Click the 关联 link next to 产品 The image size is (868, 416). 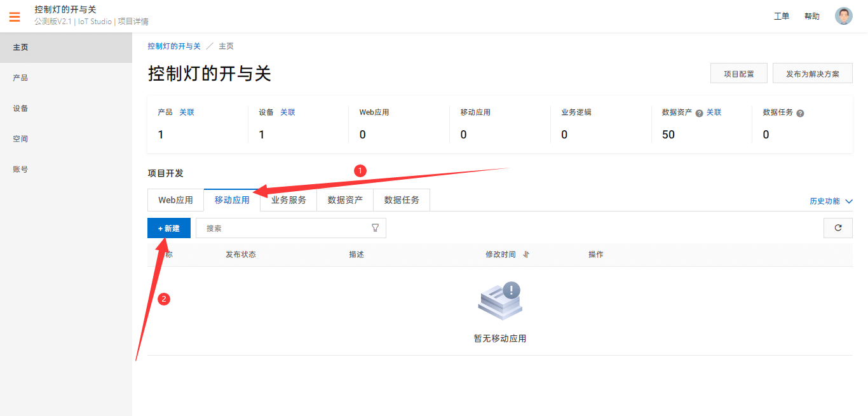[x=186, y=112]
